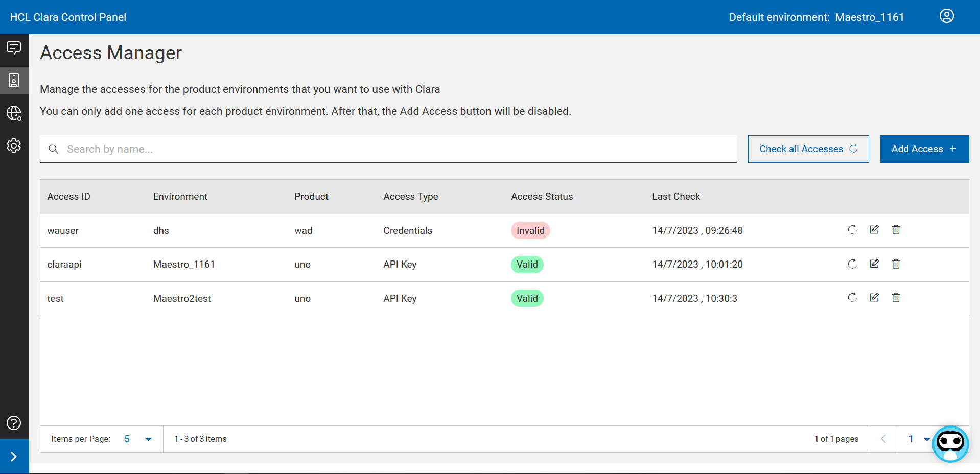Focus the Search by name field
Screen dimensions: 980x474
(388, 149)
